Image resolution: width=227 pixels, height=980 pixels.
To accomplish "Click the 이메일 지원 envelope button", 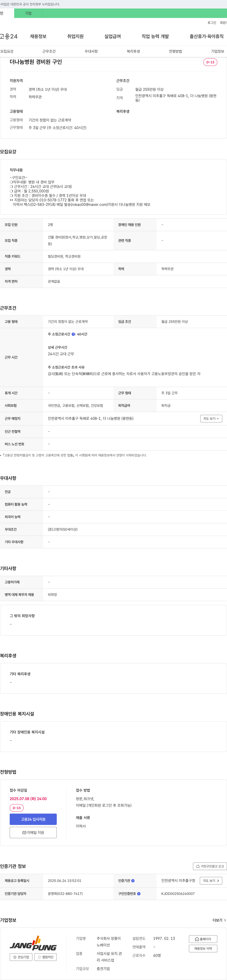I will (x=33, y=833).
